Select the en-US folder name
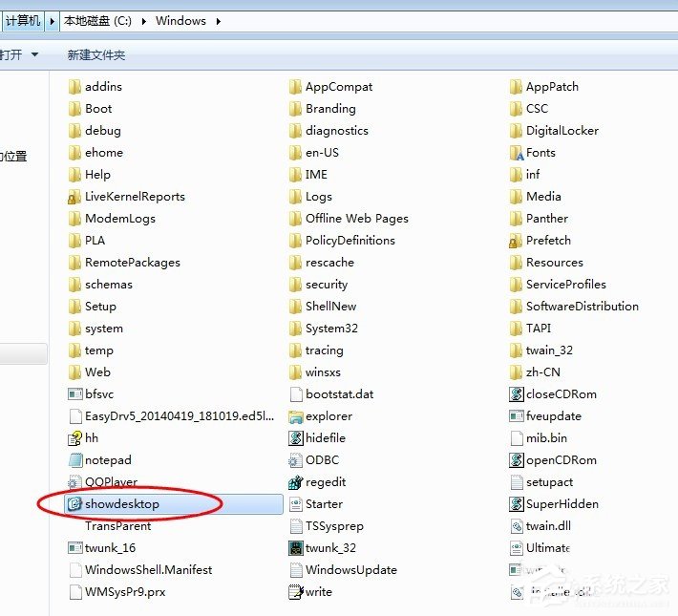The height and width of the screenshot is (616, 678). pyautogui.click(x=322, y=153)
